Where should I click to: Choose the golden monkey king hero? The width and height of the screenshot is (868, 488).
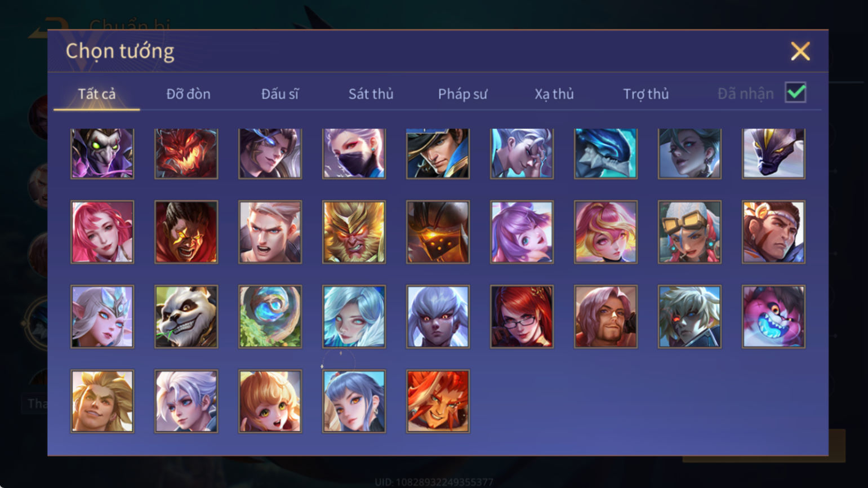pyautogui.click(x=354, y=232)
